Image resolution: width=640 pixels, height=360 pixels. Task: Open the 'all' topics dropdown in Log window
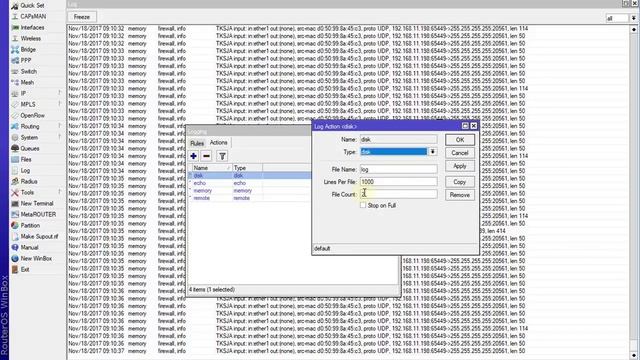click(633, 18)
